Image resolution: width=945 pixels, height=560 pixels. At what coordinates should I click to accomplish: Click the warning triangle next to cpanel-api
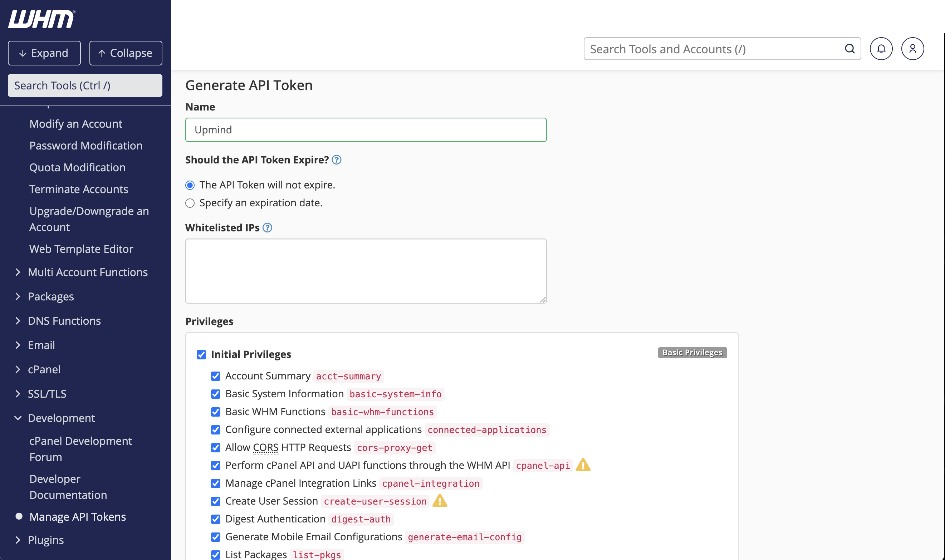click(x=583, y=465)
